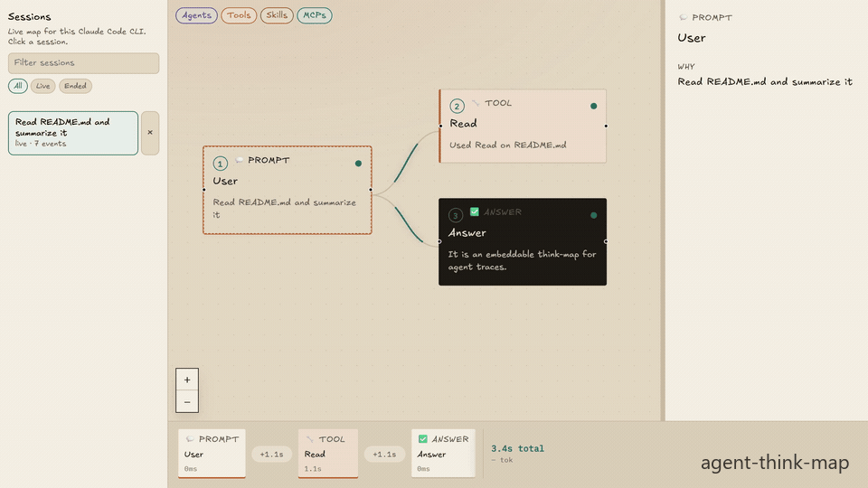Click the step number 2 badge
The height and width of the screenshot is (488, 868).
pos(457,107)
